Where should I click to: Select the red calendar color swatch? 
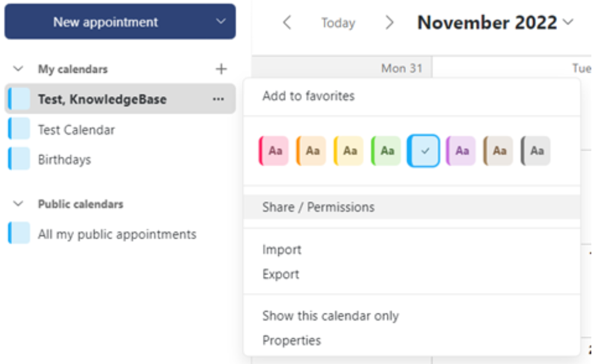pos(274,150)
